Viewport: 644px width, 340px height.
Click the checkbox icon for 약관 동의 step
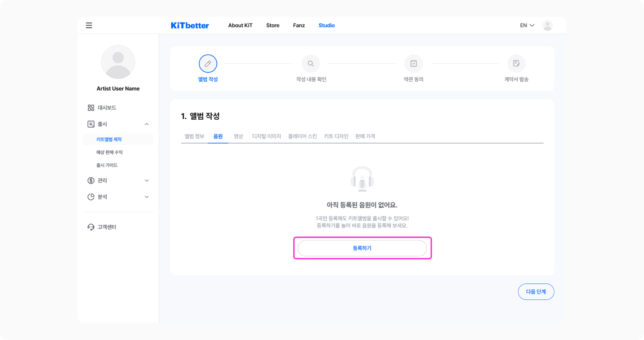(x=414, y=64)
